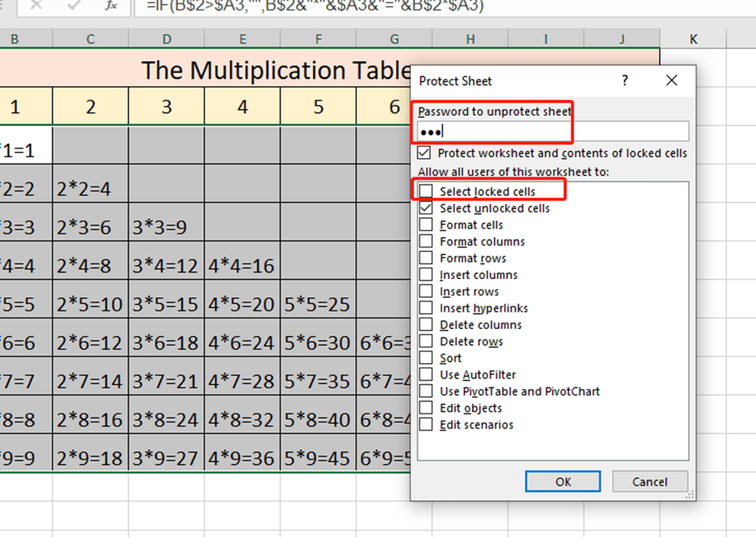
Task: Select the cell showing 2*5=10
Action: [90, 299]
